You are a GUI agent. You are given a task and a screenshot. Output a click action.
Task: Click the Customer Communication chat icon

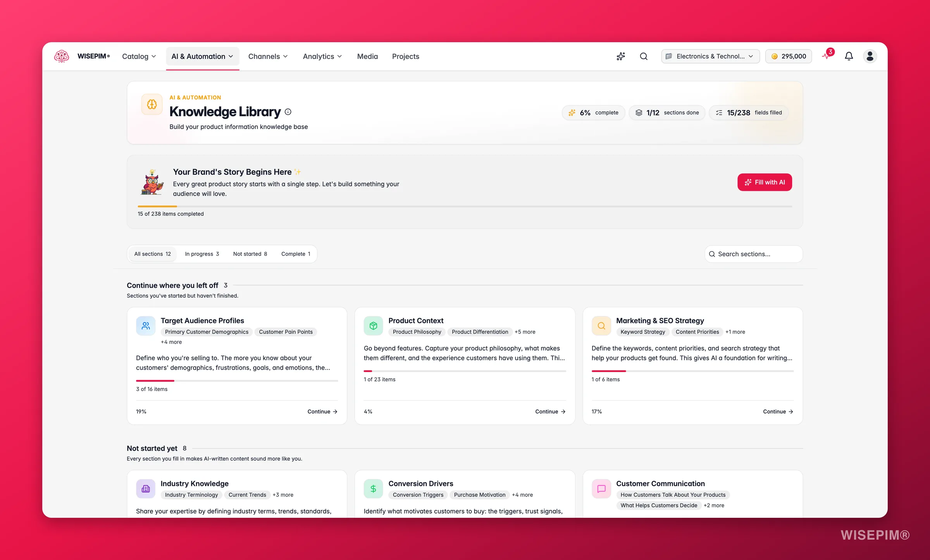point(601,489)
